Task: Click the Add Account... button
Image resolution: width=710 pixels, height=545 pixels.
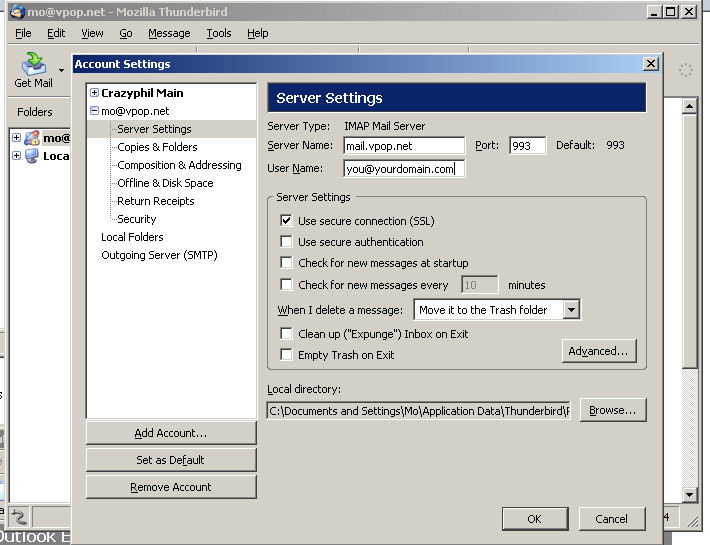Action: click(x=171, y=433)
